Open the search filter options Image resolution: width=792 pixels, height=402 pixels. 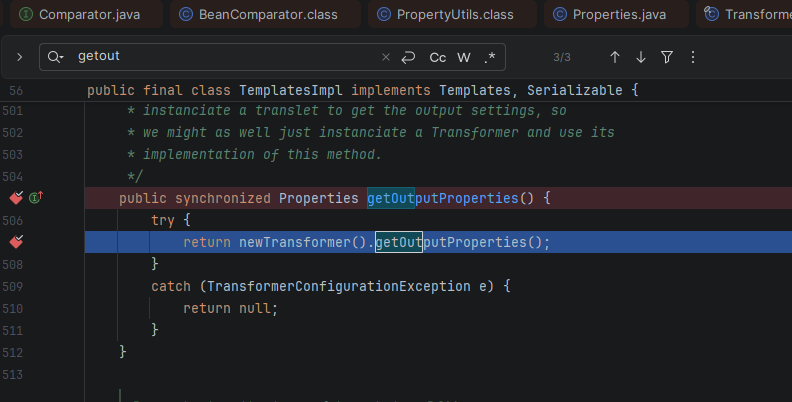(667, 57)
